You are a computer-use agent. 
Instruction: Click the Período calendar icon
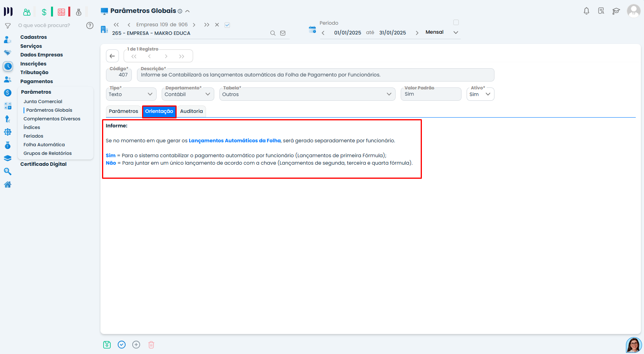[312, 29]
